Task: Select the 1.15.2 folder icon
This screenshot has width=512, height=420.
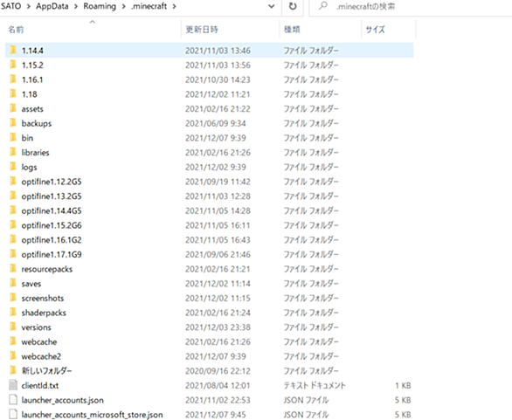Action: pyautogui.click(x=13, y=65)
